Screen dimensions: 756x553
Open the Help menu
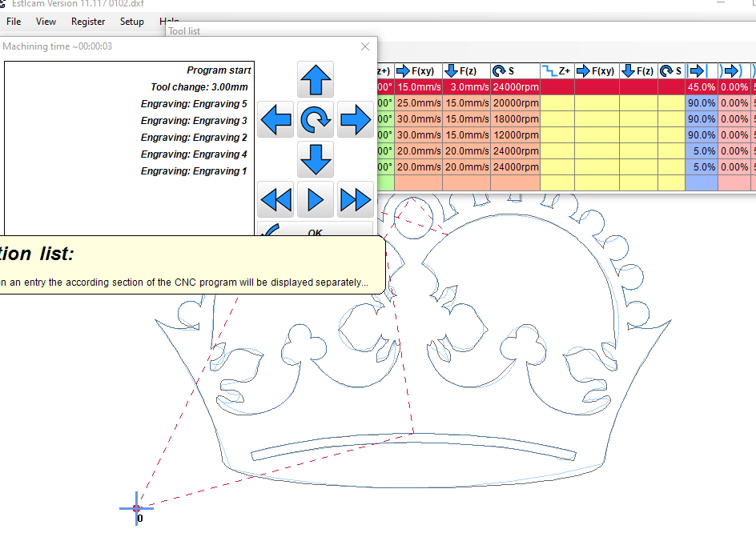click(169, 20)
